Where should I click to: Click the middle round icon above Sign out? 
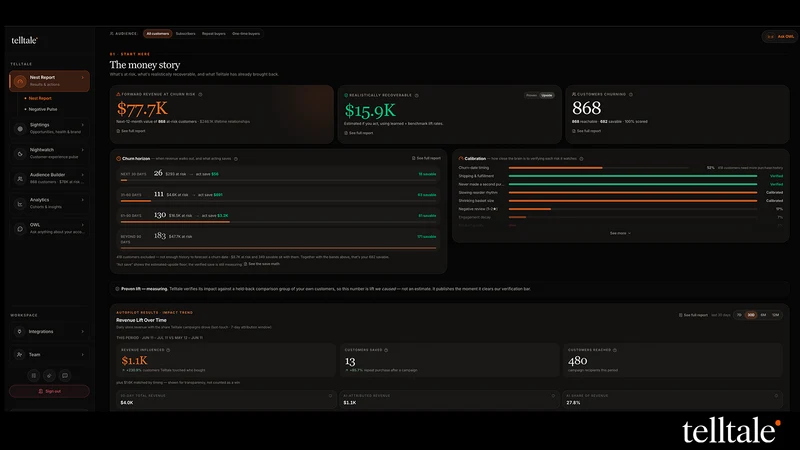[x=49, y=376]
